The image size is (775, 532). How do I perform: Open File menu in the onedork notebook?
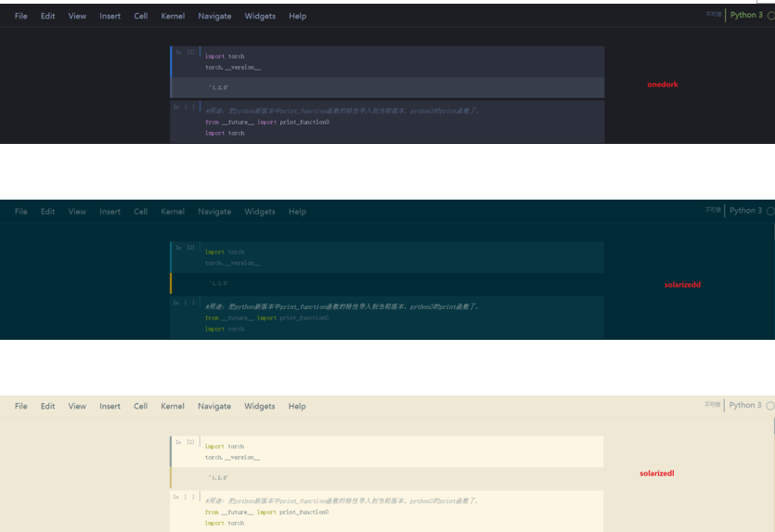pos(20,16)
